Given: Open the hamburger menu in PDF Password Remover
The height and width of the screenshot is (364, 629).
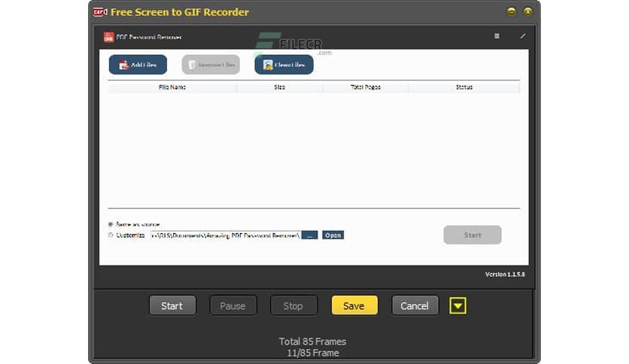Looking at the screenshot, I should coord(497,36).
